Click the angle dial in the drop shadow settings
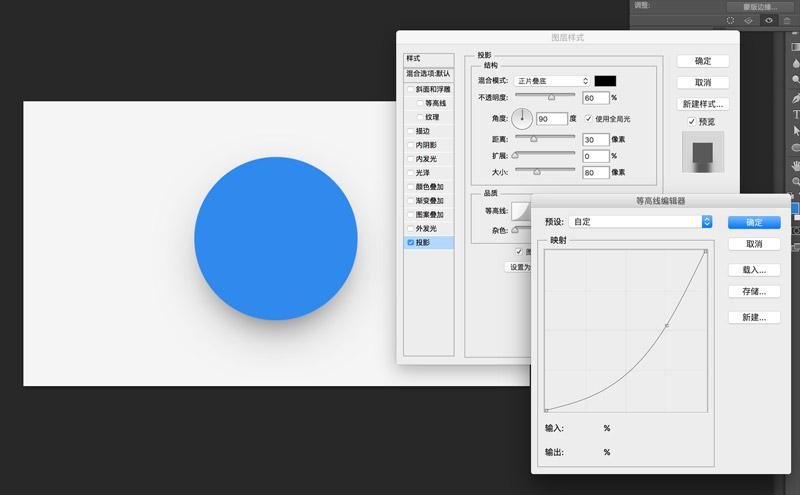This screenshot has height=495, width=800. 522,118
